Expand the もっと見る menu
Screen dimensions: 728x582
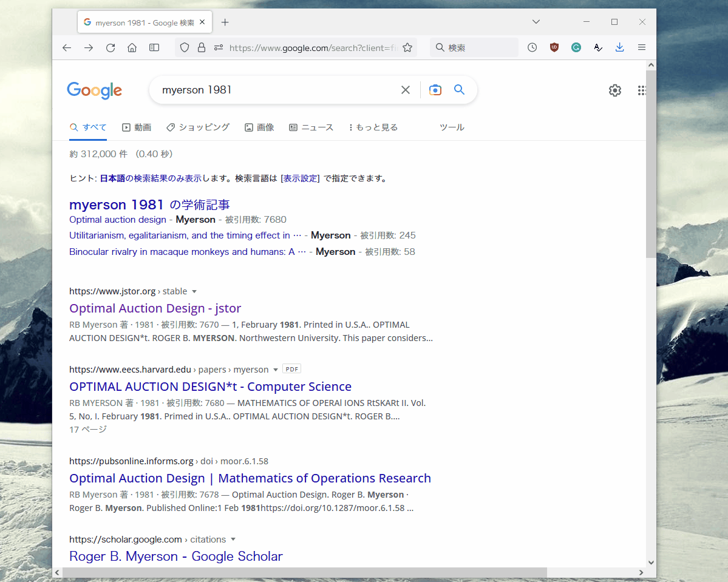click(x=373, y=127)
